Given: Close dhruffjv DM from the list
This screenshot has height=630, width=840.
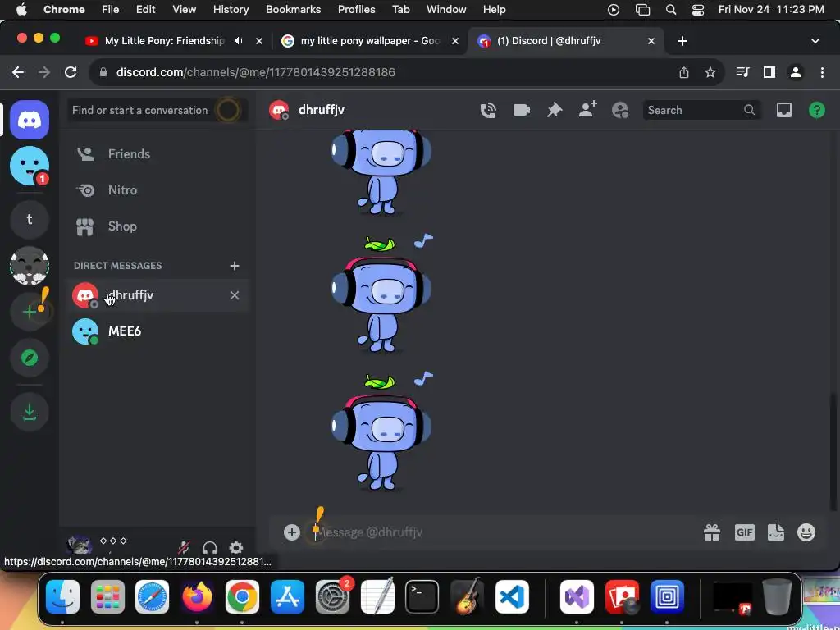Looking at the screenshot, I should pyautogui.click(x=235, y=295).
